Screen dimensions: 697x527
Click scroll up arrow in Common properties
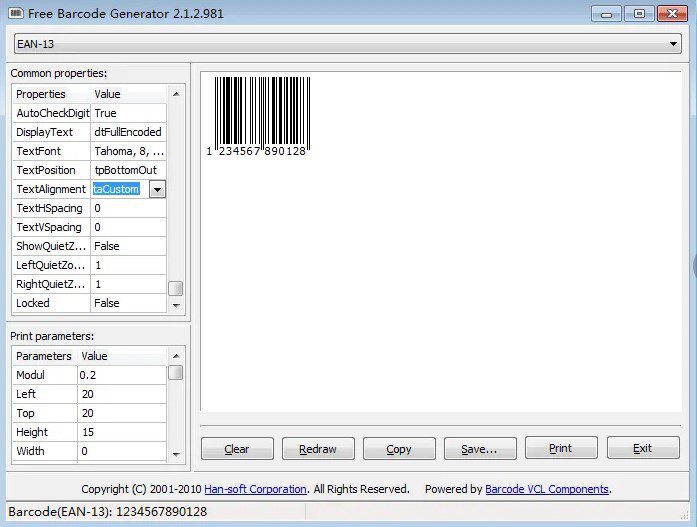176,94
